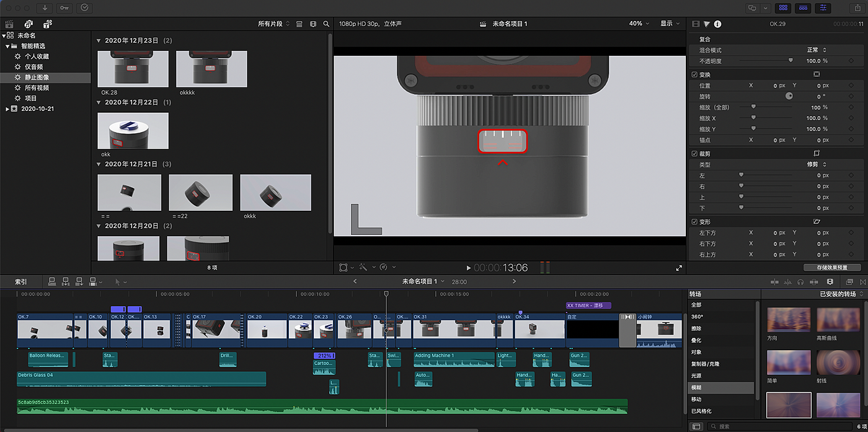Select 静止图像 in the sidebar
868x432 pixels.
[37, 77]
